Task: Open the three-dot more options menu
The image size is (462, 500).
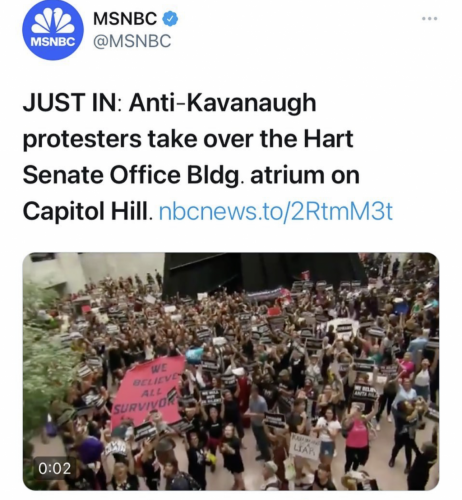Action: 429,19
